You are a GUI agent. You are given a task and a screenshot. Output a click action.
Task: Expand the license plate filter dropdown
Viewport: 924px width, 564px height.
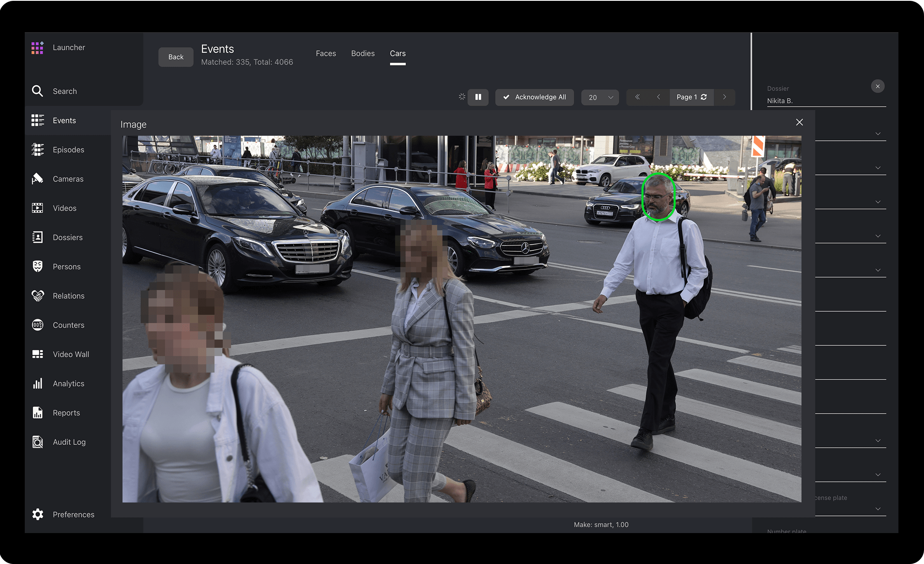tap(878, 509)
